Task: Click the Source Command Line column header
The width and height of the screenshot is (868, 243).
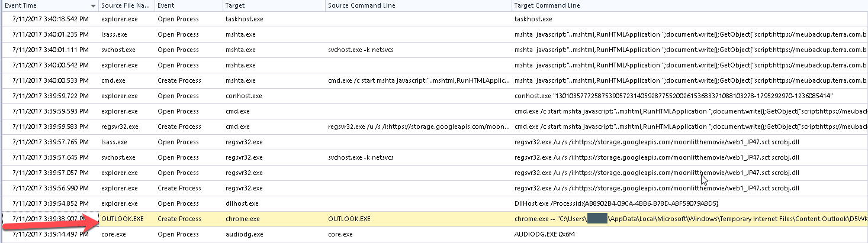Action: point(361,6)
